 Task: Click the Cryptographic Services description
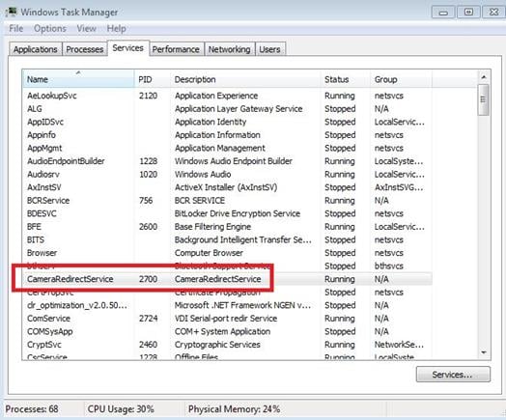pyautogui.click(x=217, y=345)
